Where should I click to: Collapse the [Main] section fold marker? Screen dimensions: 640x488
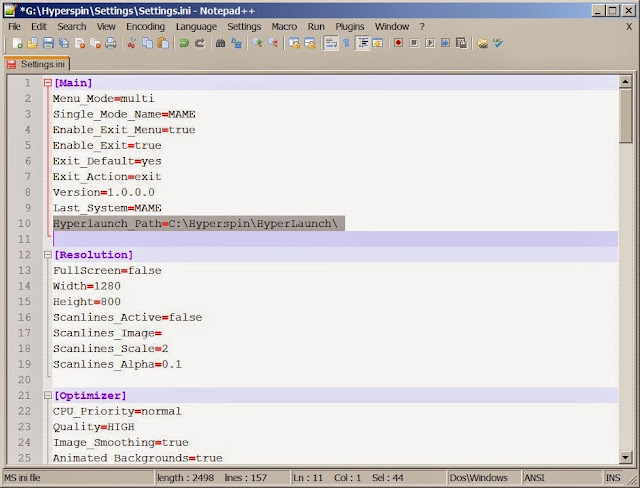click(47, 83)
